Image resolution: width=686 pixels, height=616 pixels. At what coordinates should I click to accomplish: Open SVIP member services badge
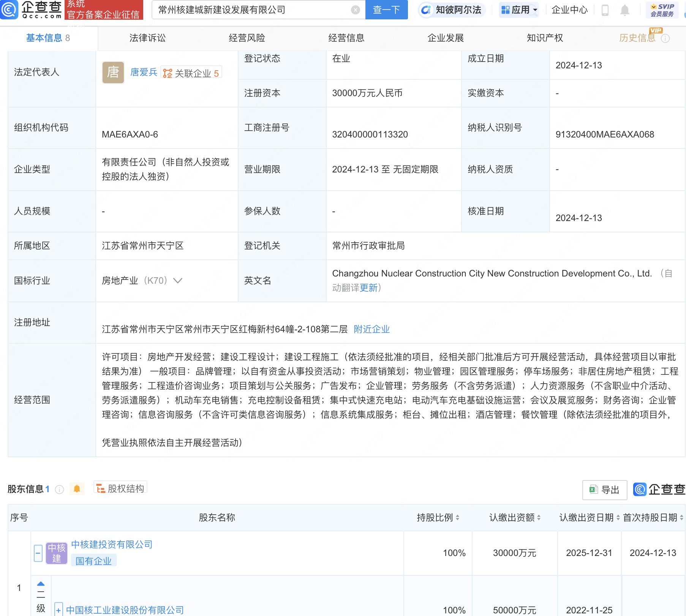(x=662, y=10)
